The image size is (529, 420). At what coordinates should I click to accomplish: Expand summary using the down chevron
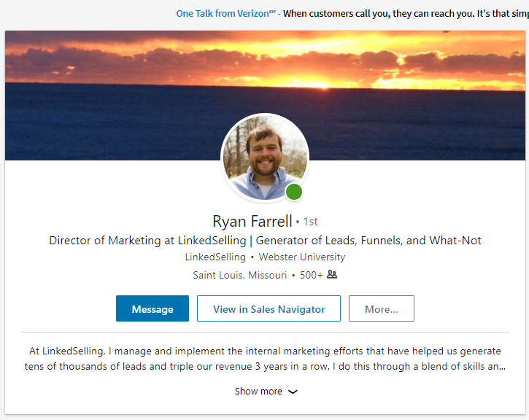point(293,392)
